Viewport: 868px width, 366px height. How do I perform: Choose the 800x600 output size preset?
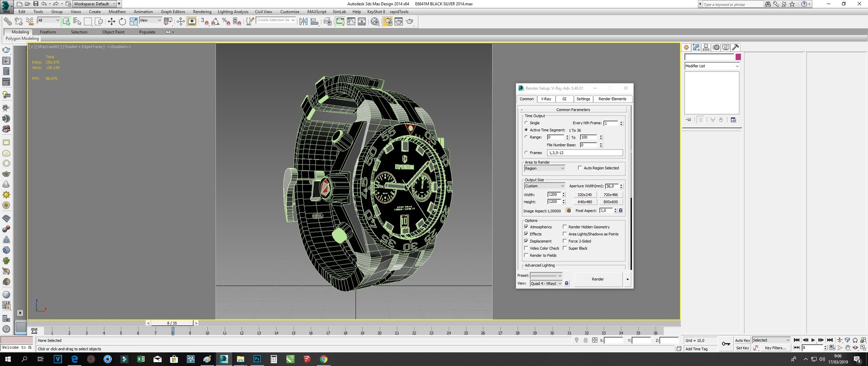tap(610, 202)
